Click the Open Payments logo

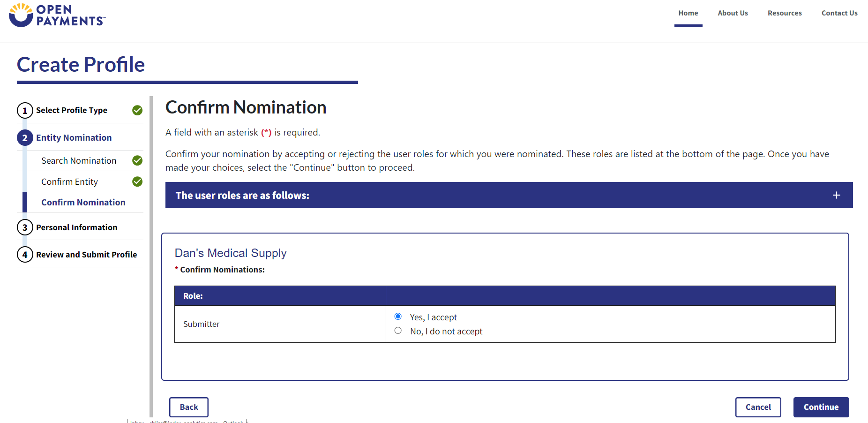coord(57,15)
